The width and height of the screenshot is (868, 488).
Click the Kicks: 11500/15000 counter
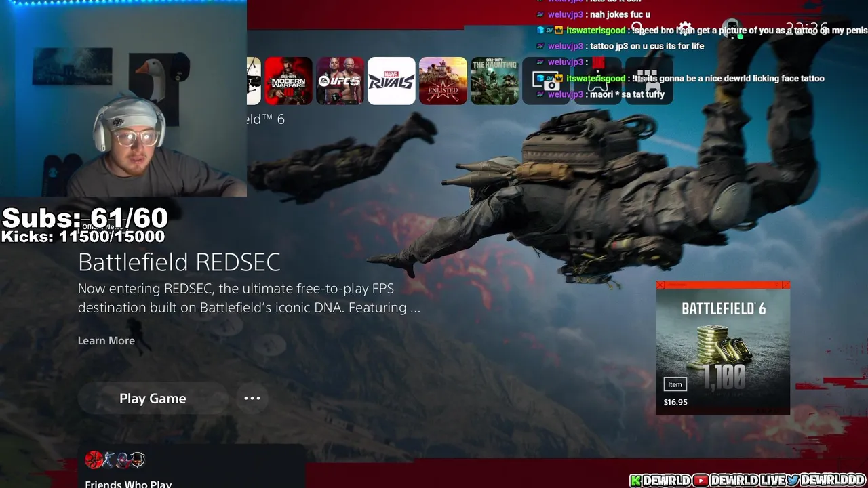click(83, 237)
